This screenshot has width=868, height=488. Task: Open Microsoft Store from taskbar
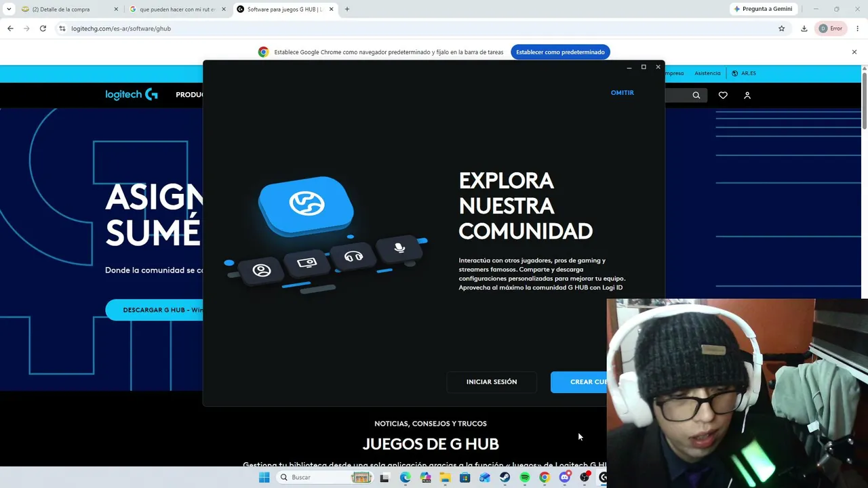[x=465, y=477]
